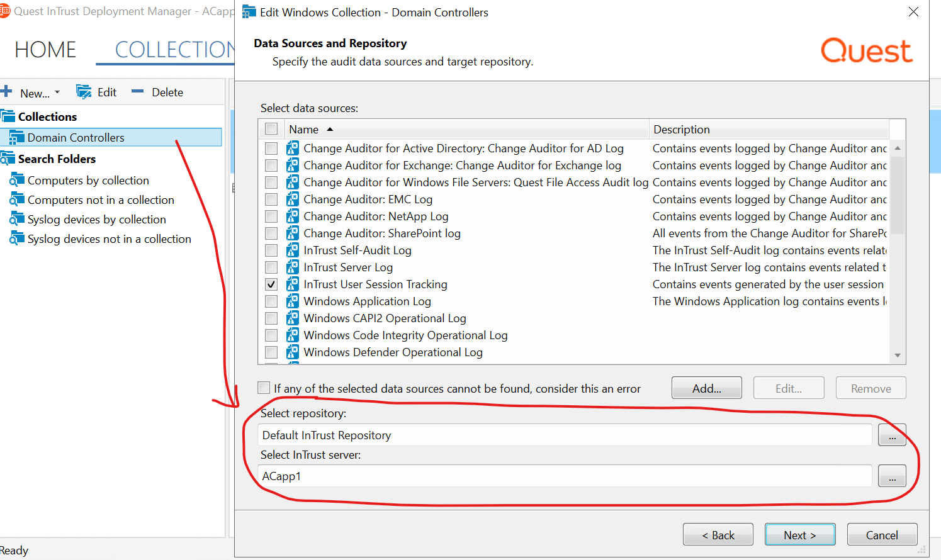Click the Change Auditor for Exchange log icon
941x560 pixels.
point(293,165)
